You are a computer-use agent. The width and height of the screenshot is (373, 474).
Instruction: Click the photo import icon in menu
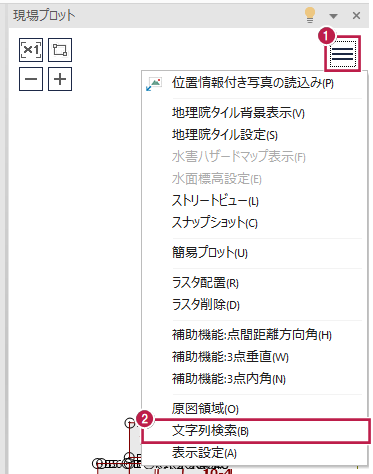[154, 84]
